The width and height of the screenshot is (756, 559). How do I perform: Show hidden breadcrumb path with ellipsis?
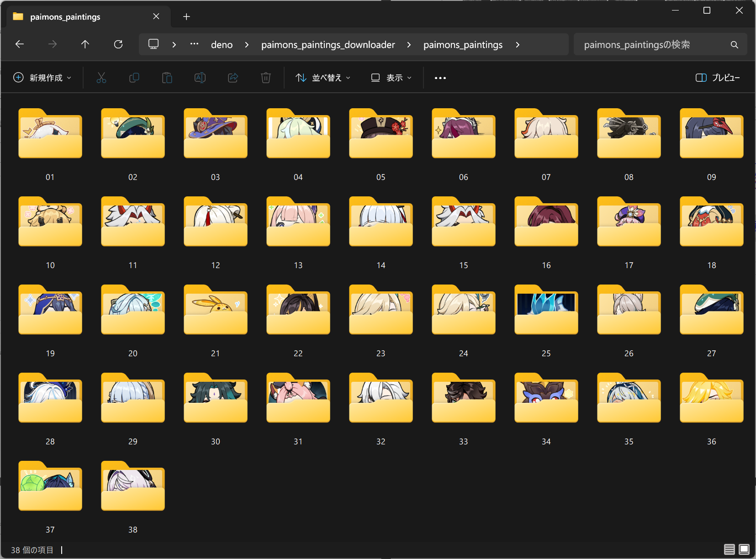click(x=194, y=44)
